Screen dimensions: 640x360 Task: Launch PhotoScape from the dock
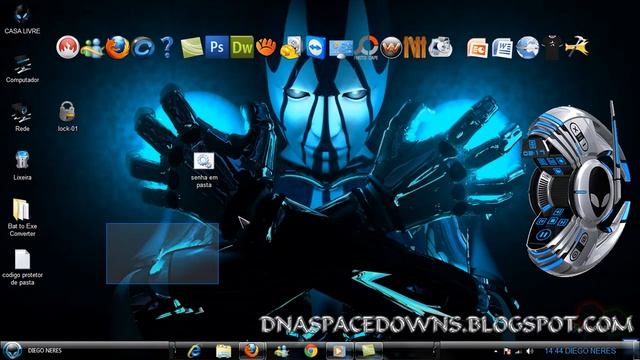366,48
